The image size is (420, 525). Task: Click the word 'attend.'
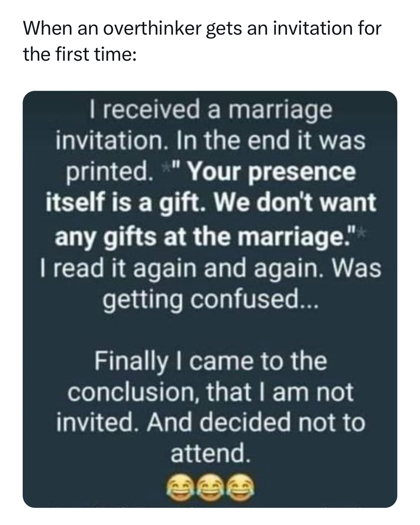tap(210, 453)
